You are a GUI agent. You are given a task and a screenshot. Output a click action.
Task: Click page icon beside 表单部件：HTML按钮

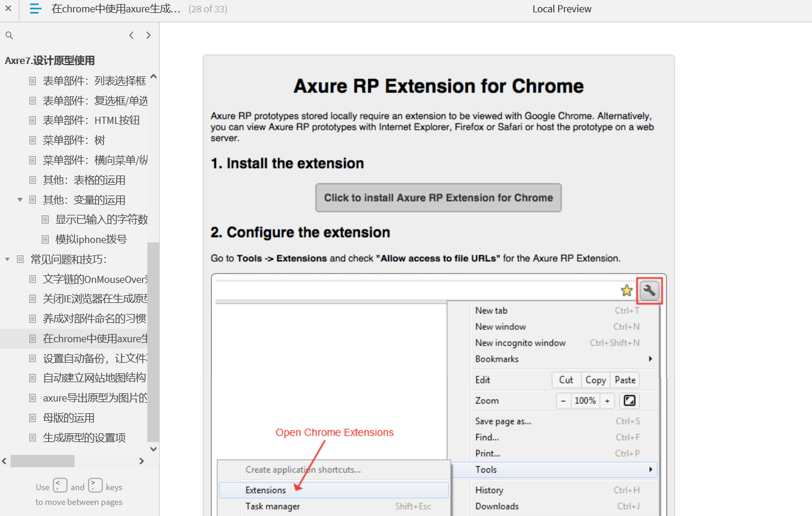[x=33, y=120]
